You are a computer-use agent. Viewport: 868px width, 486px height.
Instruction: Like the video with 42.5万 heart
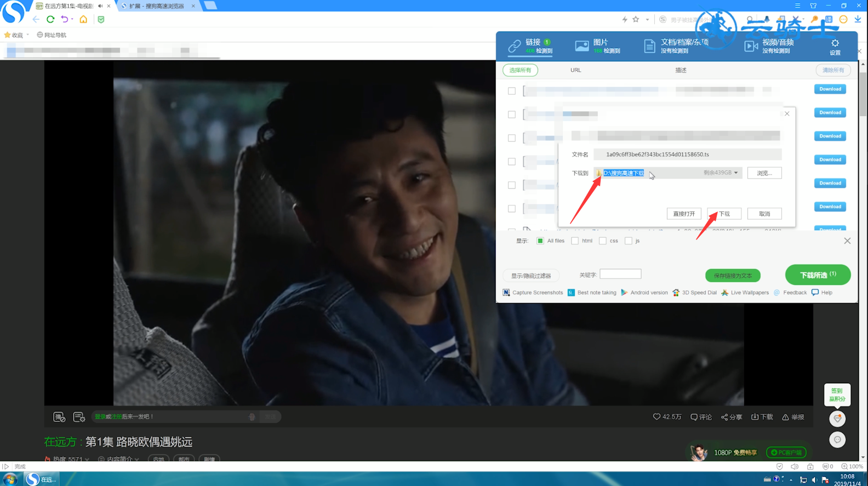(x=667, y=417)
